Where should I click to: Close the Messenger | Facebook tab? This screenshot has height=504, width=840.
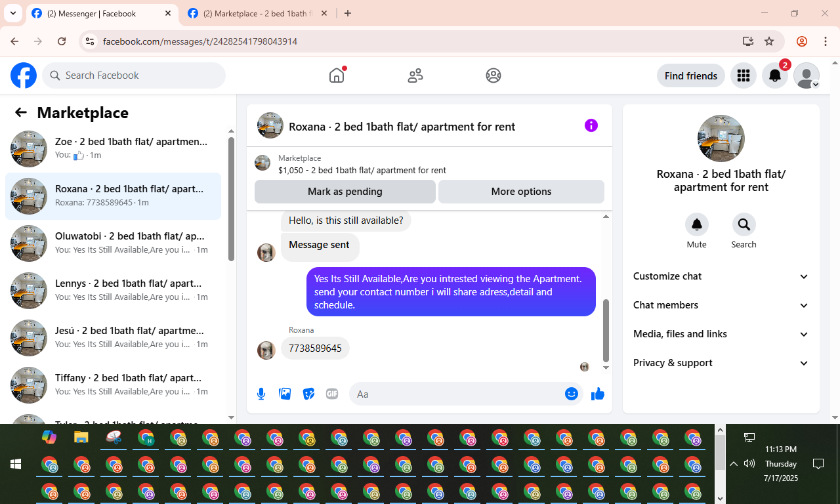(168, 13)
